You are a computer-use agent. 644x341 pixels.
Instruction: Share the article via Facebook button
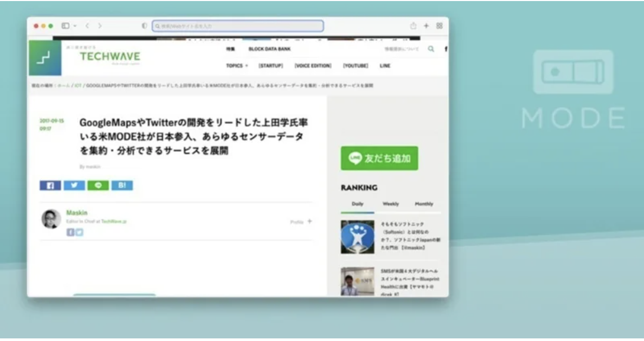pos(50,186)
